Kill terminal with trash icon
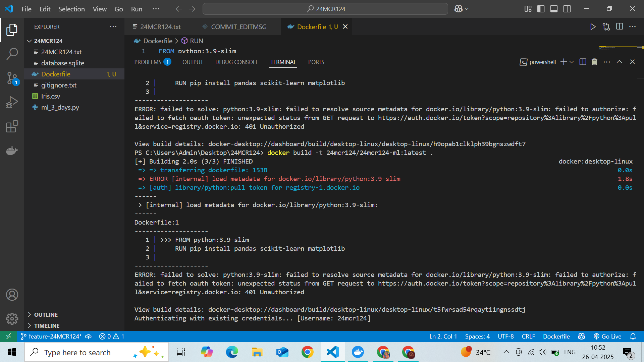The height and width of the screenshot is (362, 644). click(594, 62)
